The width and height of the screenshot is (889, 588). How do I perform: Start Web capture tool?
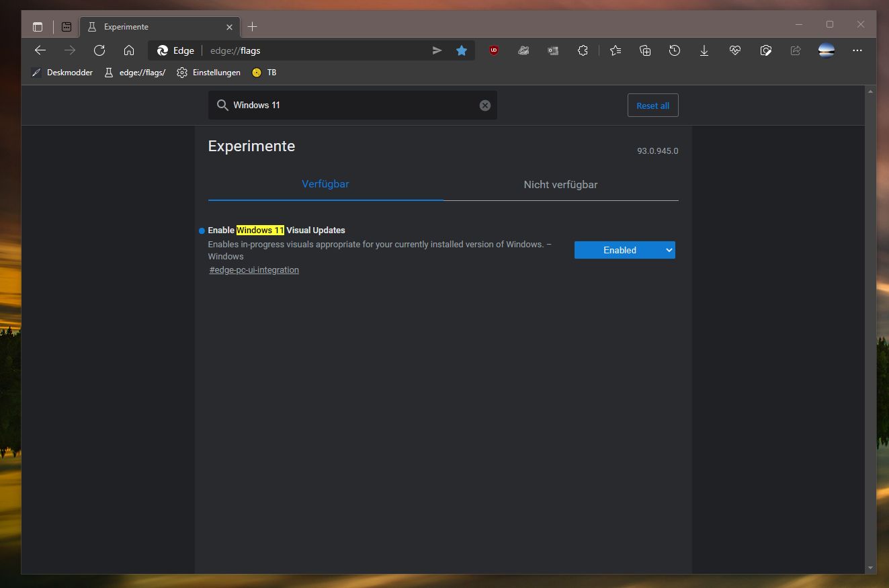[x=765, y=50]
